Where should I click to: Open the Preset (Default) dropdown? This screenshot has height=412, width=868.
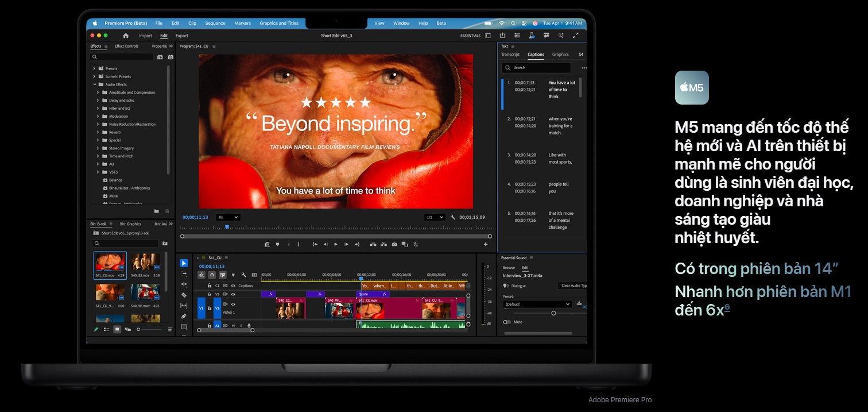537,304
